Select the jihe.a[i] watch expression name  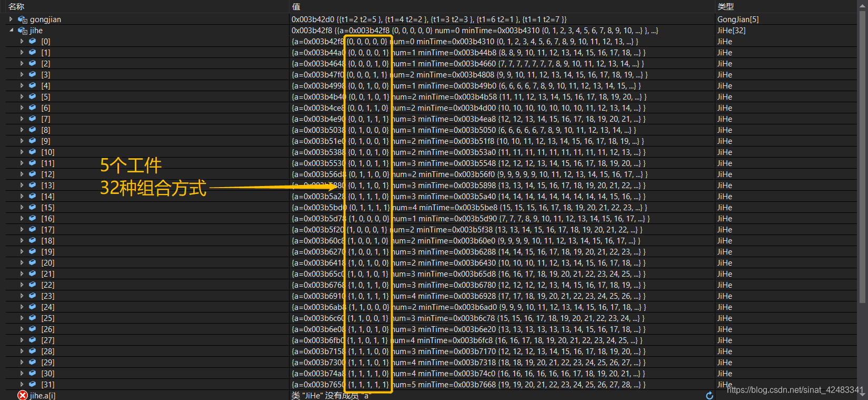43,395
